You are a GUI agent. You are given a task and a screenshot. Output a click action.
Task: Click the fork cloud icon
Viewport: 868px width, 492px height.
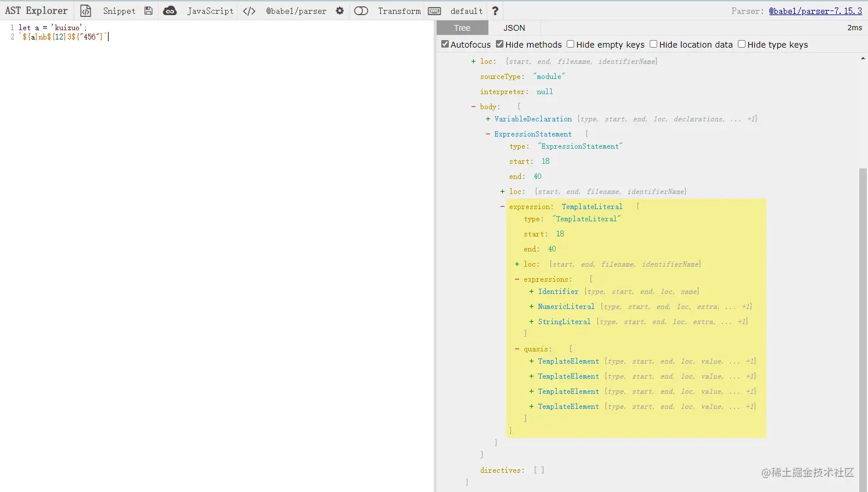tap(170, 10)
